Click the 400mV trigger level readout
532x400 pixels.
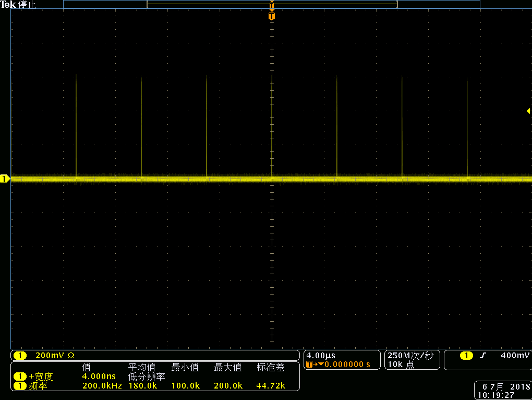point(514,356)
